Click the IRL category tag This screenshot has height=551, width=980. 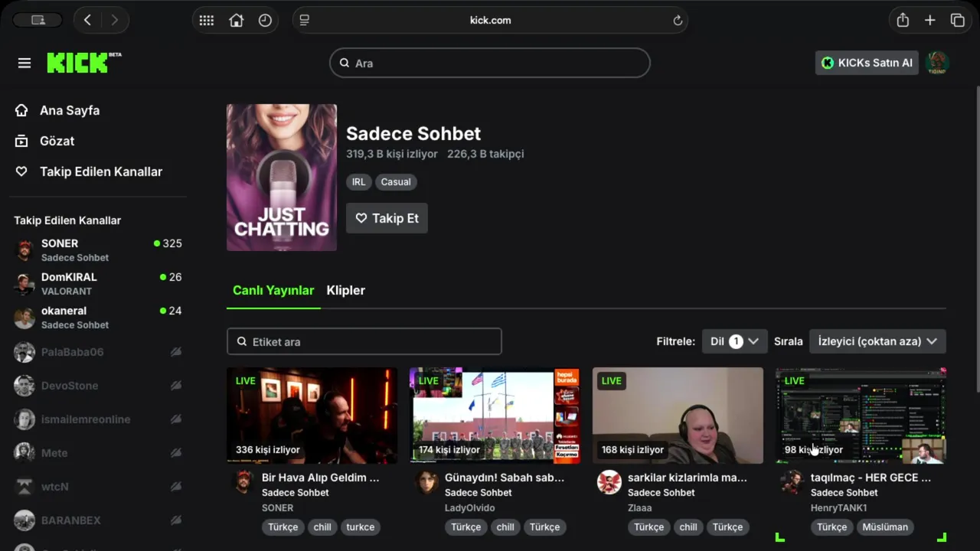358,182
